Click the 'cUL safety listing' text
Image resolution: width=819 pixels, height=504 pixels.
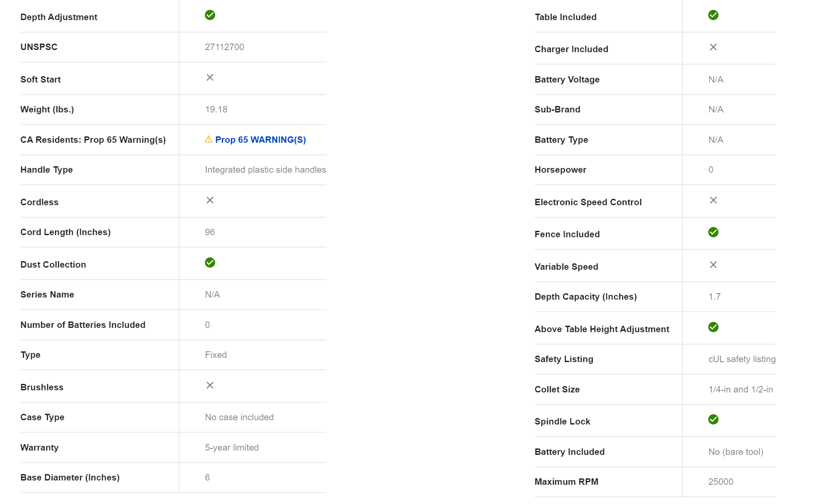[x=742, y=359]
